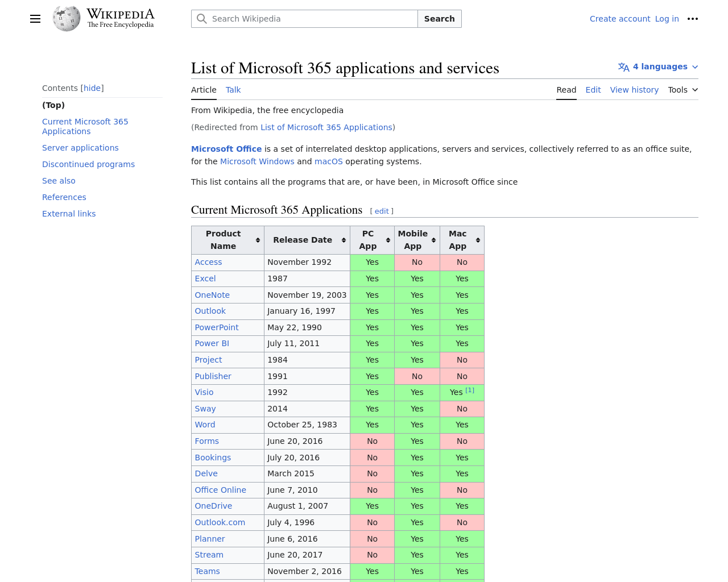The image size is (728, 582).
Task: Click the 'November 19, 2003' release date cell
Action: coord(307,295)
